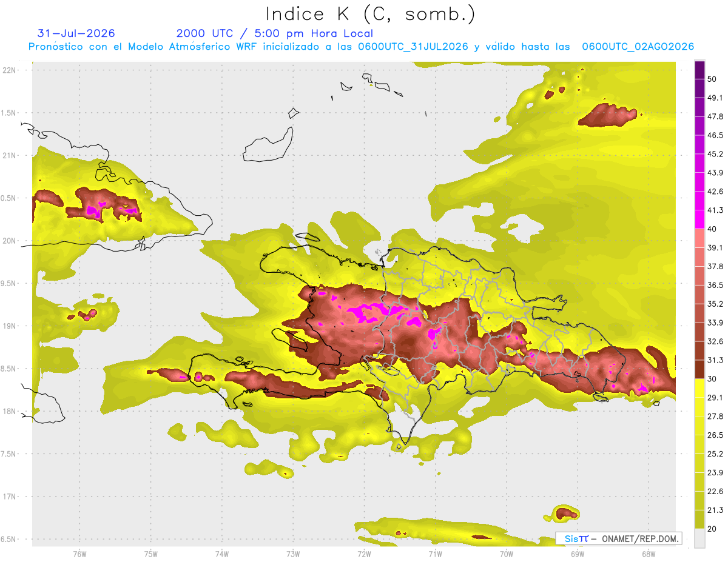Viewport: 728px width, 562px height.
Task: Click the latitude label '21N'
Action: pyautogui.click(x=9, y=155)
